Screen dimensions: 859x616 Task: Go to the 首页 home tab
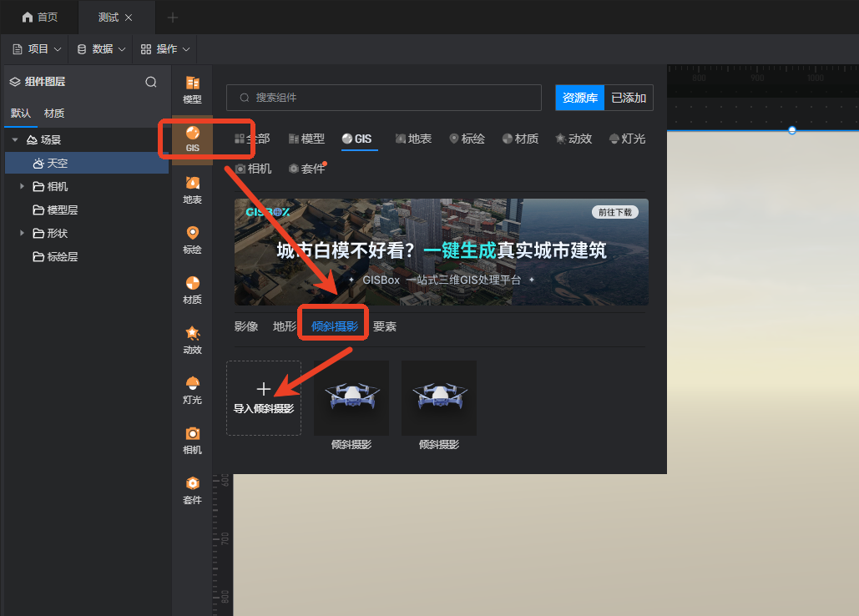39,17
